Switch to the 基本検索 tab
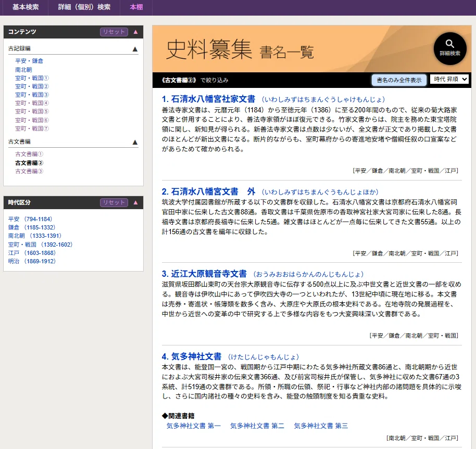476x449 pixels. click(26, 7)
